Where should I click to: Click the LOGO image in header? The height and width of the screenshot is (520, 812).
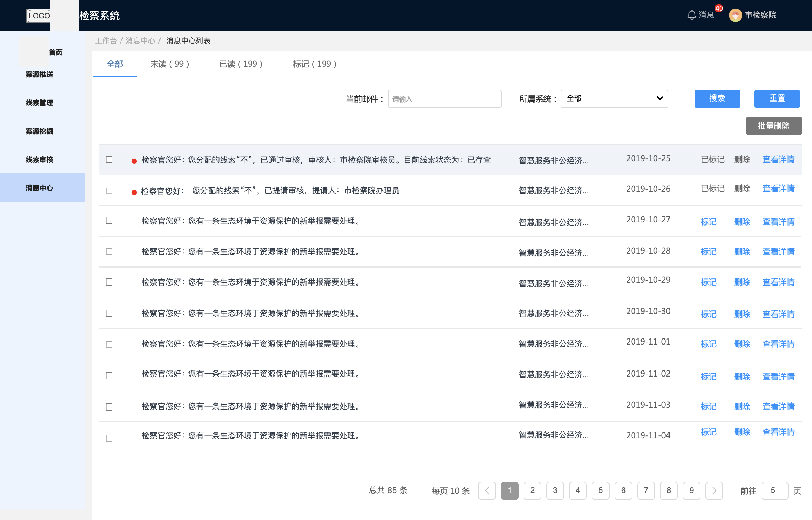(38, 16)
